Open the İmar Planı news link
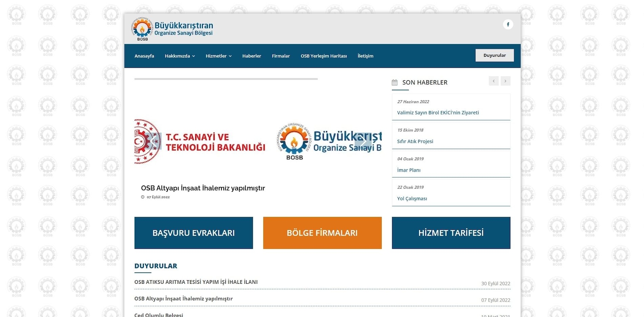644x317 pixels. (409, 170)
